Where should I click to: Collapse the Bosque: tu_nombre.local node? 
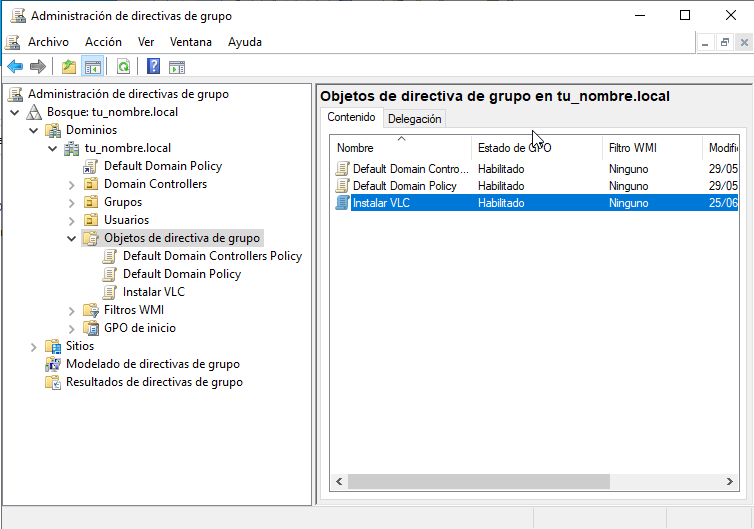coord(15,113)
